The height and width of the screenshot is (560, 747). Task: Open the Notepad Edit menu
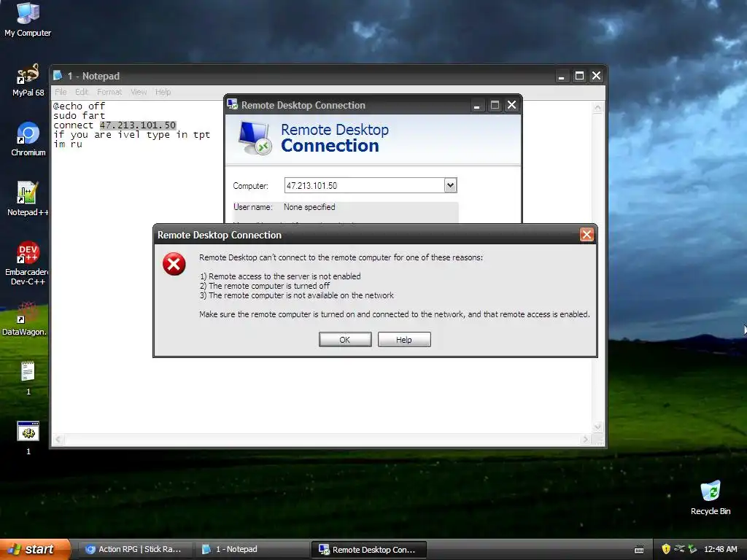82,92
